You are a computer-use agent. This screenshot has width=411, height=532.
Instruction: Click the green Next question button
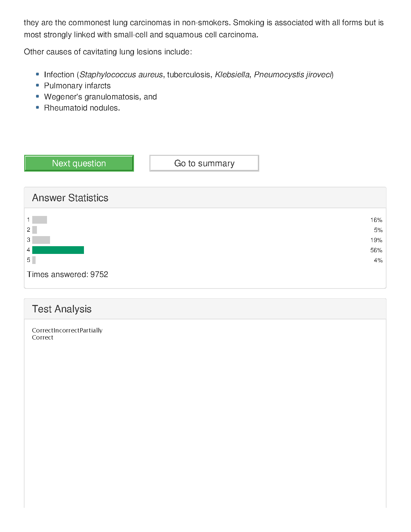pyautogui.click(x=79, y=163)
